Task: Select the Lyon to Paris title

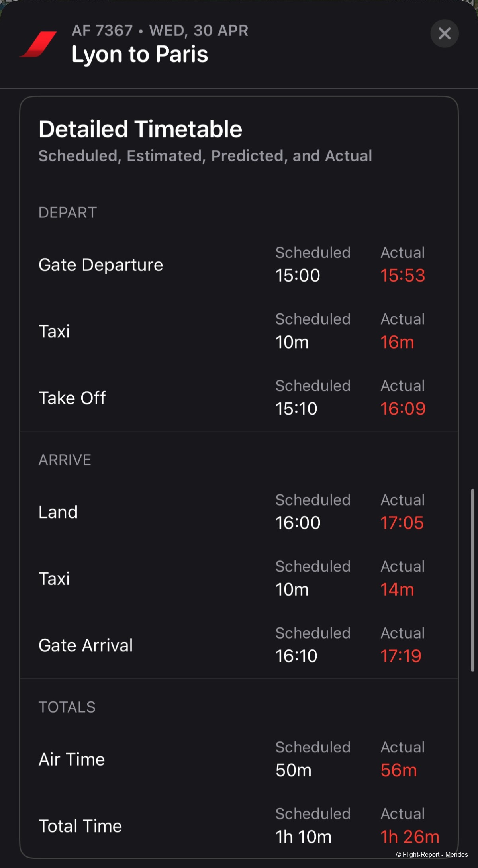Action: (x=140, y=54)
